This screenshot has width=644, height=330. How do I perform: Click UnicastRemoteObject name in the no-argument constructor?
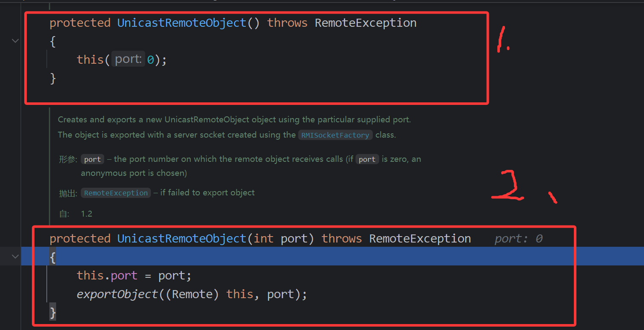(182, 23)
